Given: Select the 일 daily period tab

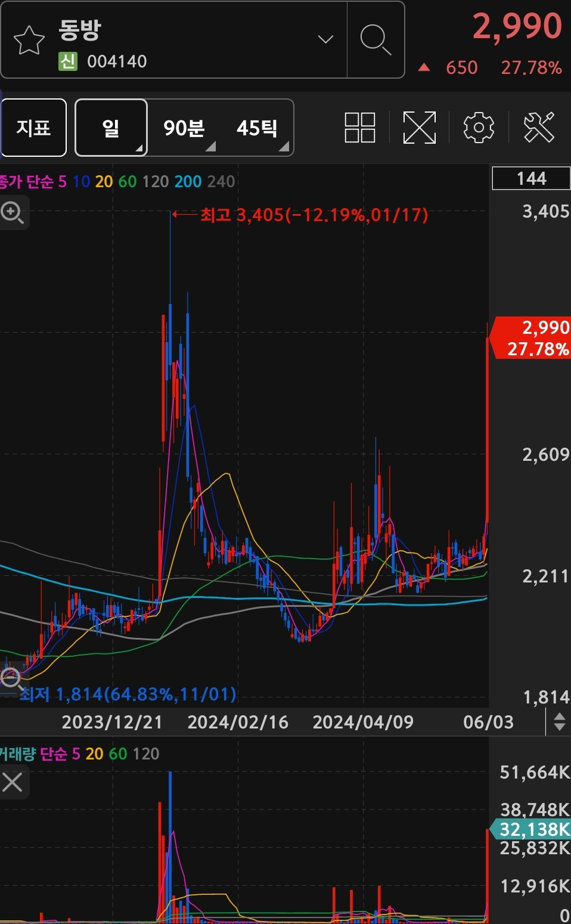Looking at the screenshot, I should [111, 128].
